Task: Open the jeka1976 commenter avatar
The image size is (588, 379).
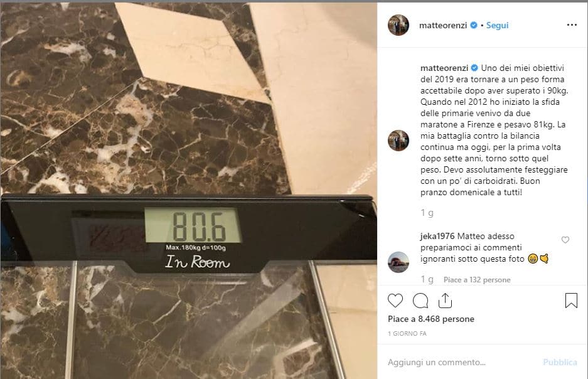Action: pos(398,262)
